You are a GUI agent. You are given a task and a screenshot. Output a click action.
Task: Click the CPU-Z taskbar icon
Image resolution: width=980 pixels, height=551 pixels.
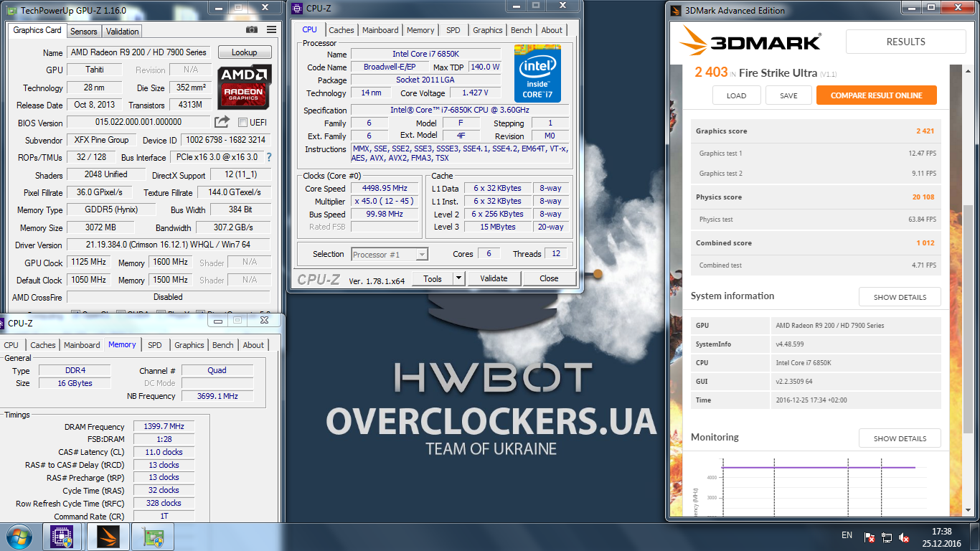pos(62,537)
